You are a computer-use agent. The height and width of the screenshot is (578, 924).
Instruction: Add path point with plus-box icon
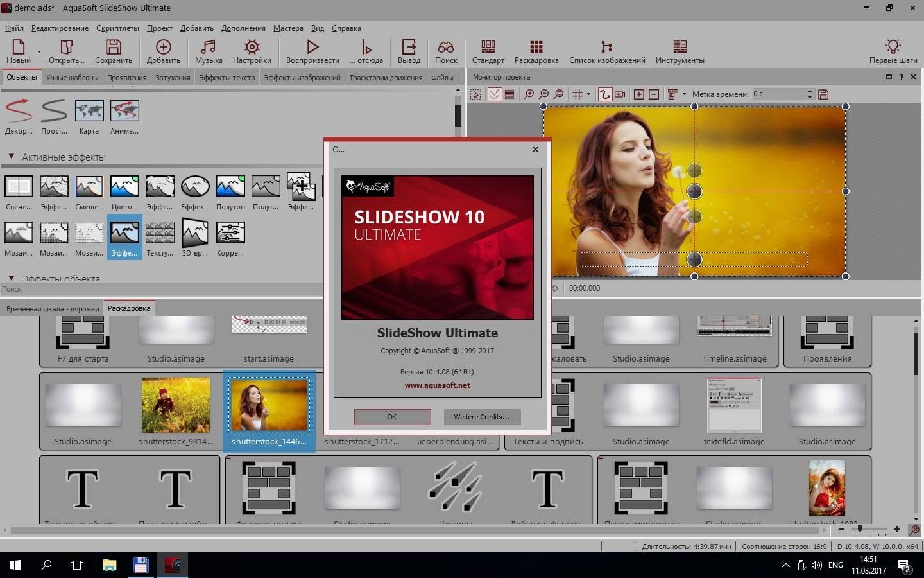click(639, 94)
